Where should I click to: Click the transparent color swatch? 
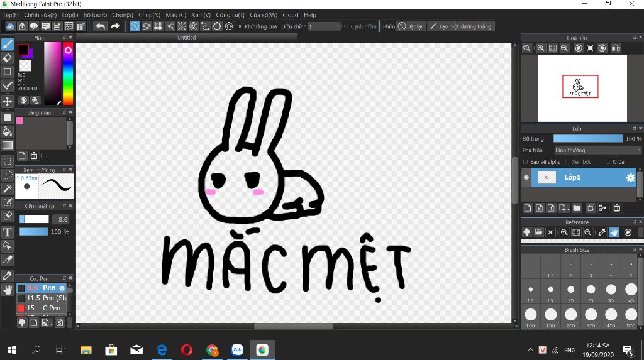point(25,65)
